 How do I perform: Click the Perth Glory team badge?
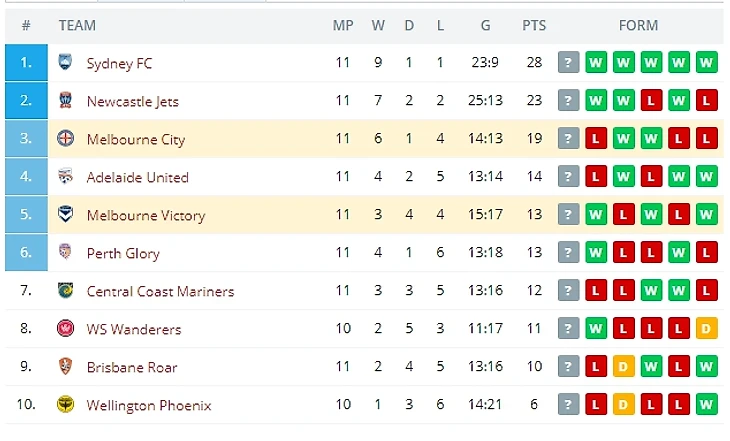[66, 253]
